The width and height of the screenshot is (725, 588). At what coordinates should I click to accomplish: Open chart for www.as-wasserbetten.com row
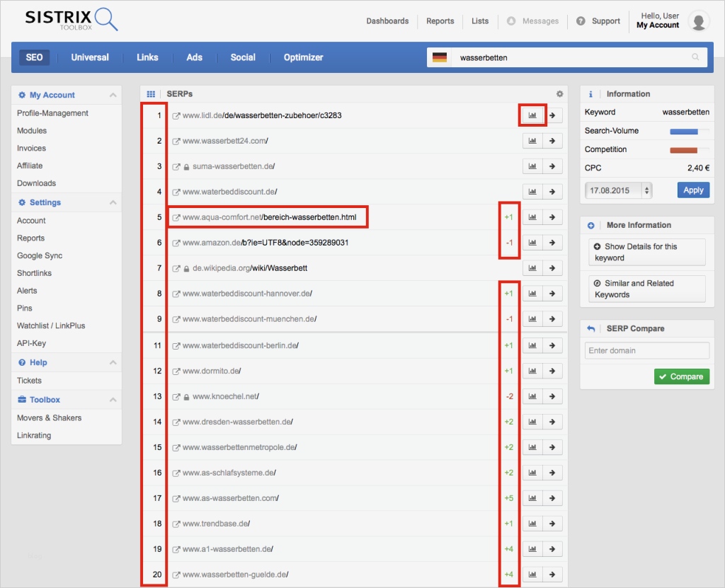532,498
